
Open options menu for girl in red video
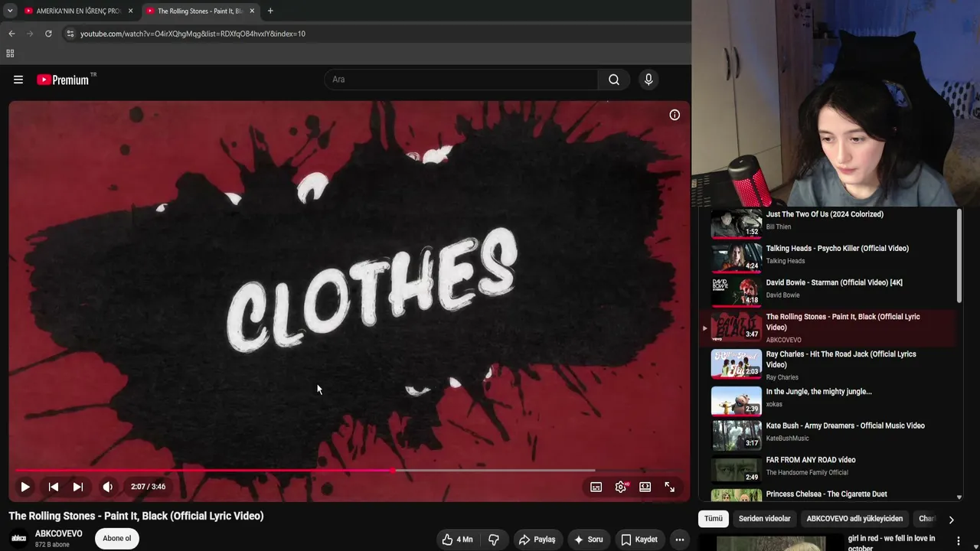click(x=958, y=541)
